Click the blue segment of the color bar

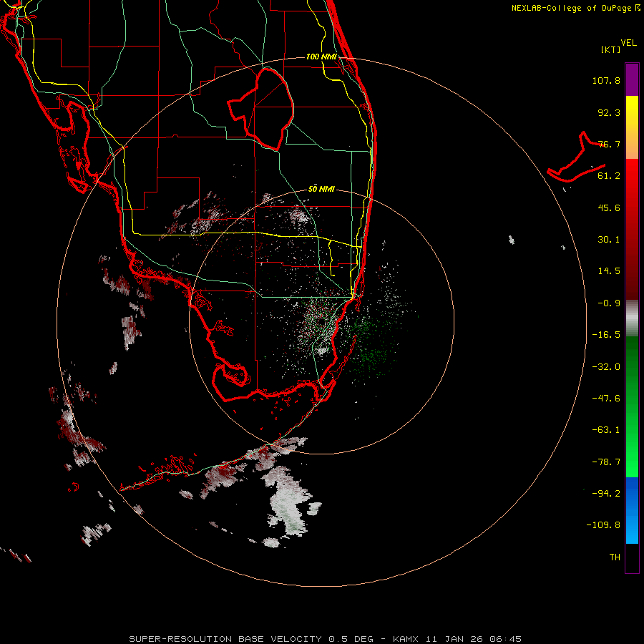click(632, 510)
